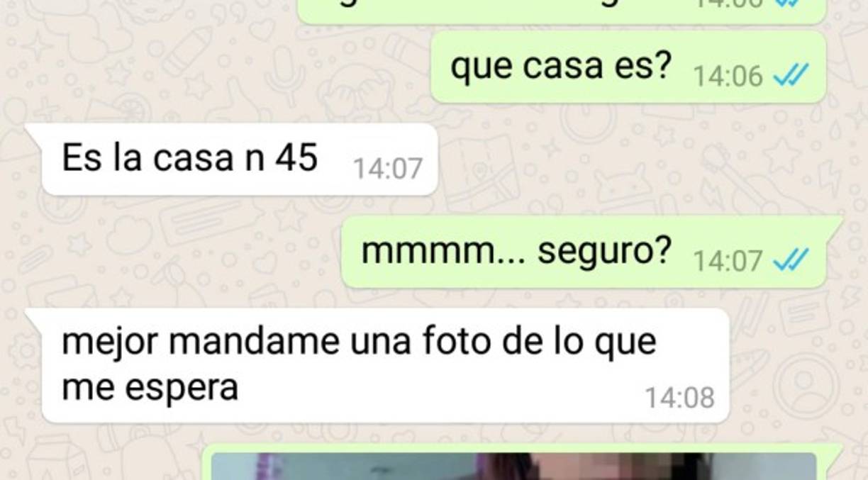The width and height of the screenshot is (868, 480).
Task: Tap 14:07 timestamp beside "mmmm... seguro?"
Action: pos(728,262)
